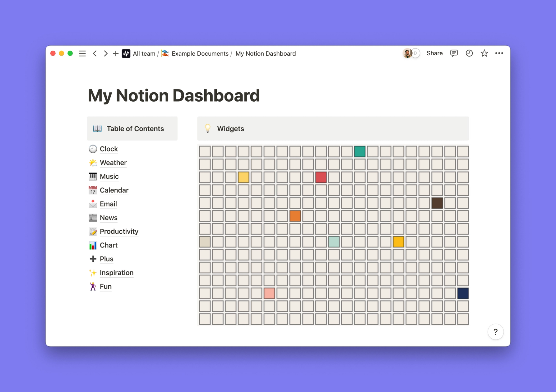Open the Fun page link
This screenshot has width=556, height=392.
click(x=106, y=286)
